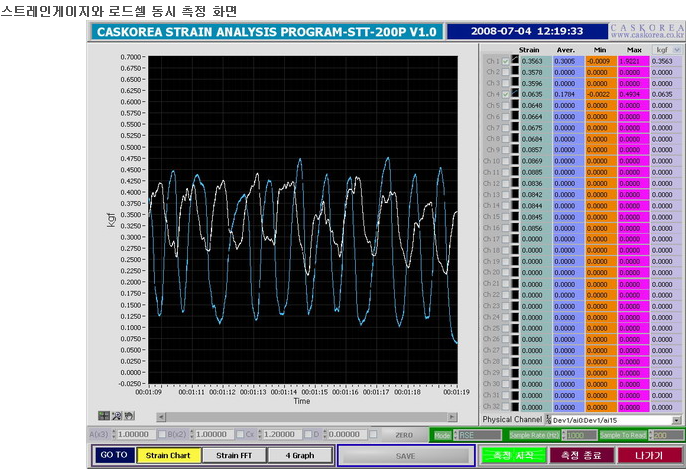Viewport: 690px width, 476px height.
Task: Click the I/O icon beside Physical Channel
Action: 548,420
